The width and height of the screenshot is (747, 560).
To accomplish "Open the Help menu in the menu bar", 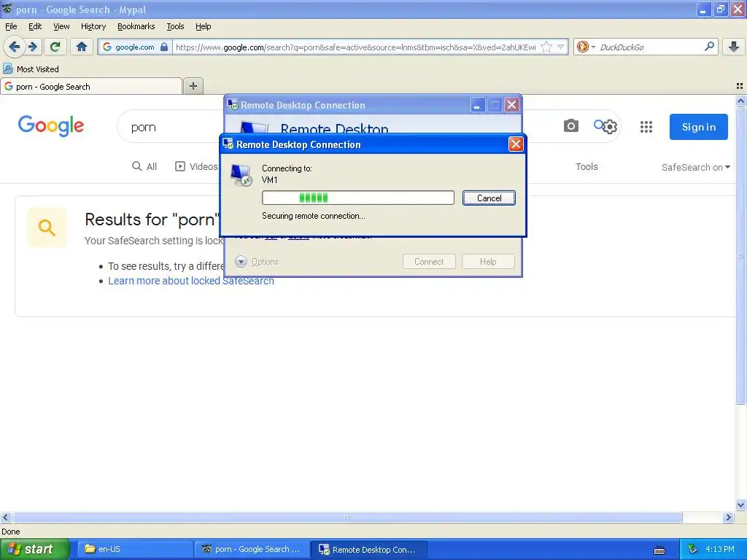I will pos(203,26).
